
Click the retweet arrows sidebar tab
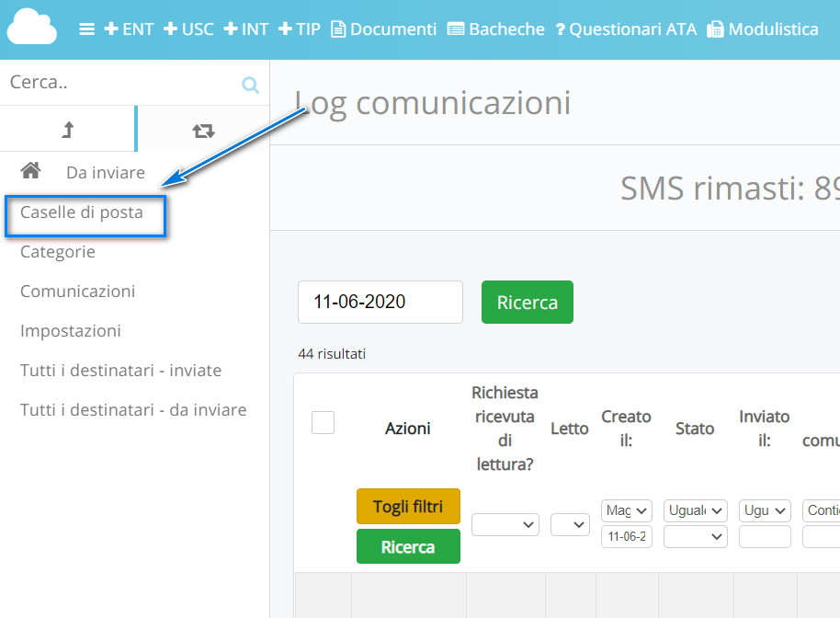pos(204,131)
